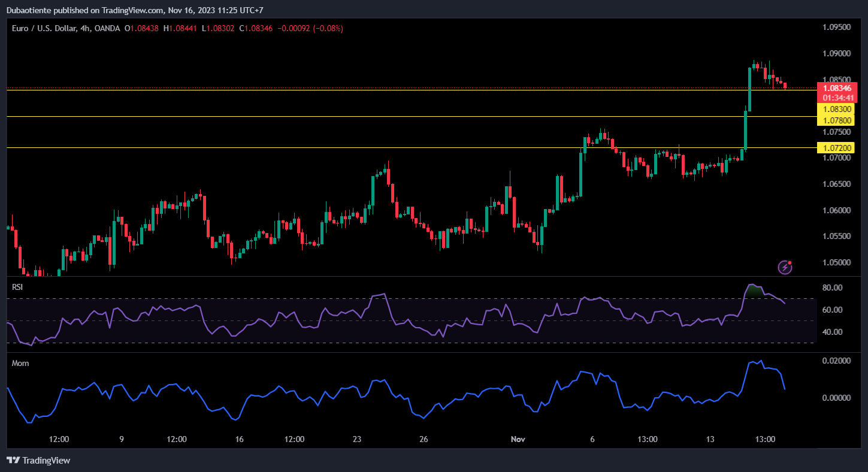
Task: Click the 1.06500 price axis label
Action: point(837,184)
